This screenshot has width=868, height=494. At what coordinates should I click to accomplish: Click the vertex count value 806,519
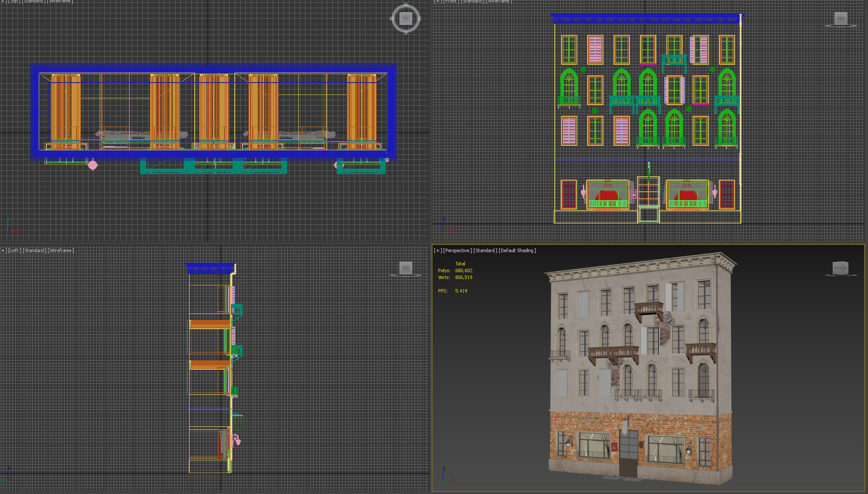pyautogui.click(x=464, y=277)
